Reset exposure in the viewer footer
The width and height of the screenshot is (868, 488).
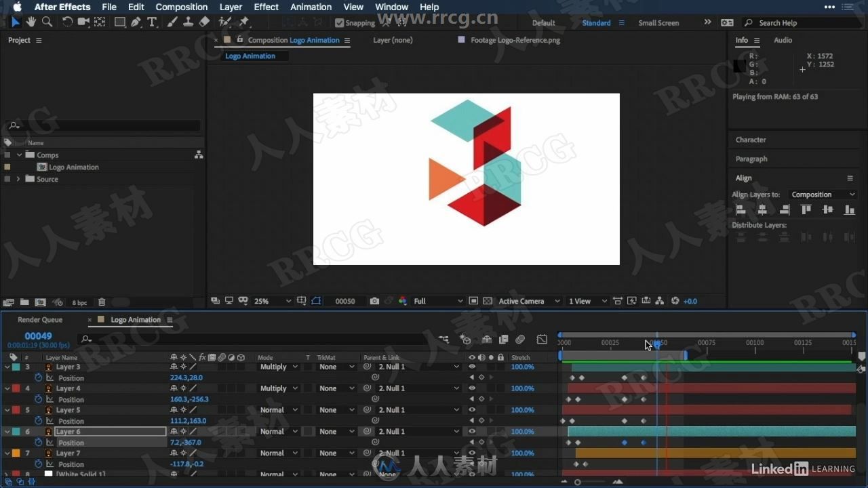click(x=675, y=301)
